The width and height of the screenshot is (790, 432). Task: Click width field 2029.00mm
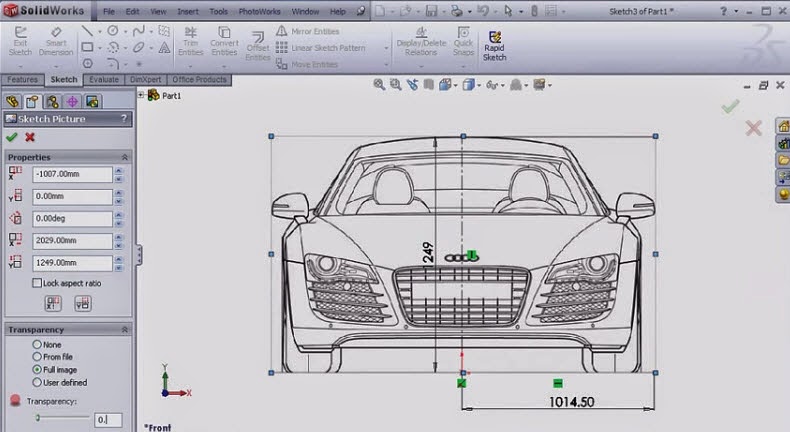click(x=73, y=240)
